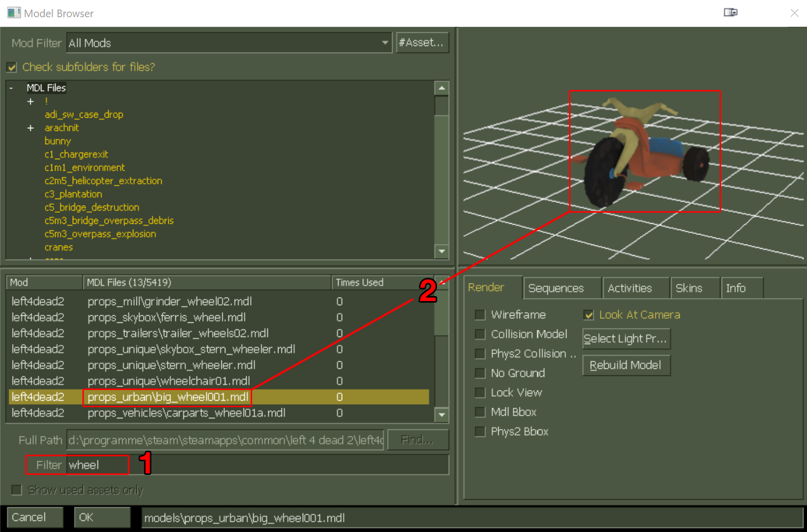Toggle Check subfolders for files checkbox

point(12,67)
